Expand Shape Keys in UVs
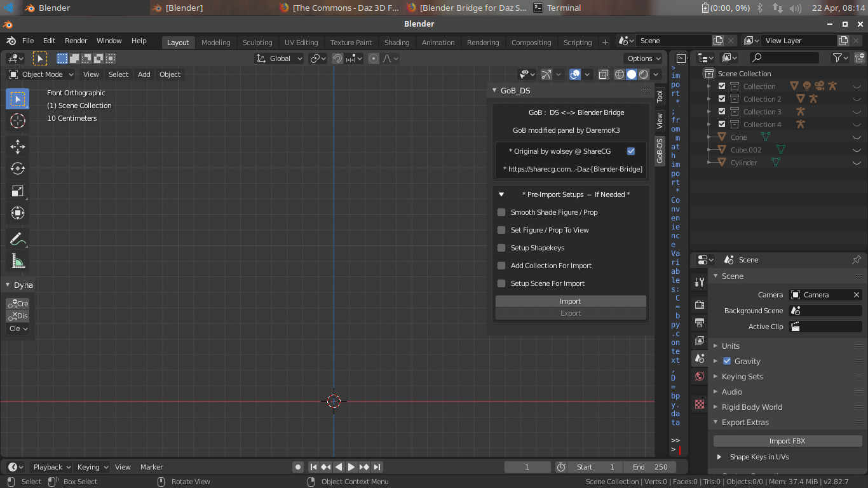 [719, 457]
